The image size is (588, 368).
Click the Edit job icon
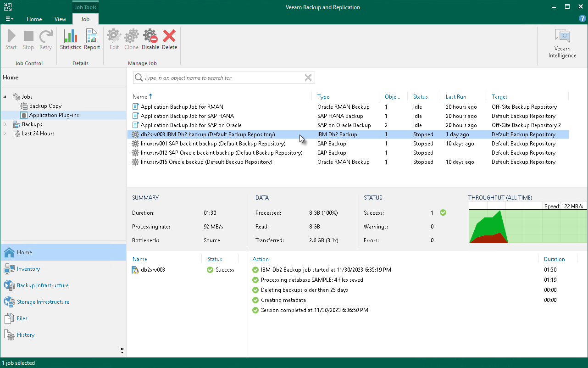(114, 39)
